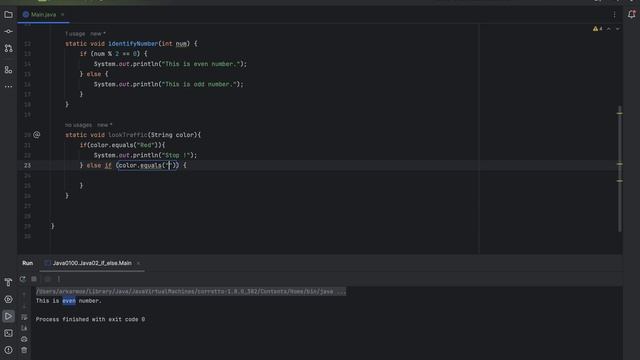This screenshot has width=640, height=360.
Task: Click the 'String color' parameter
Action: (x=172, y=135)
